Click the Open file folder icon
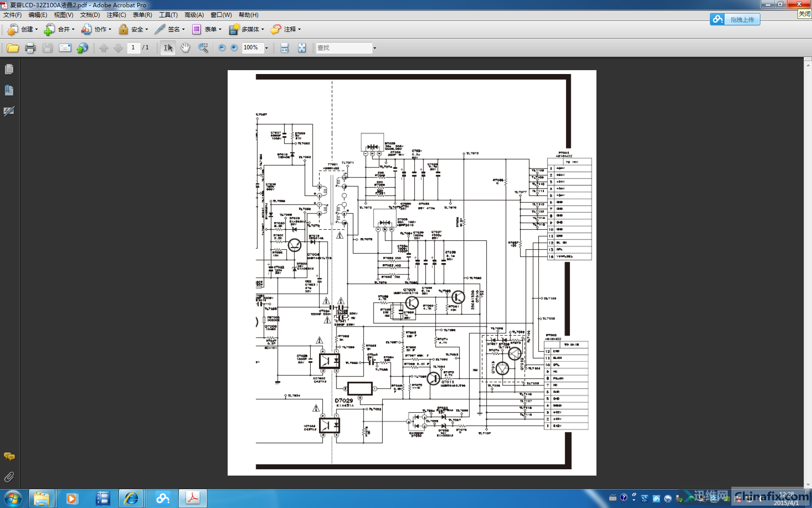 click(x=13, y=48)
